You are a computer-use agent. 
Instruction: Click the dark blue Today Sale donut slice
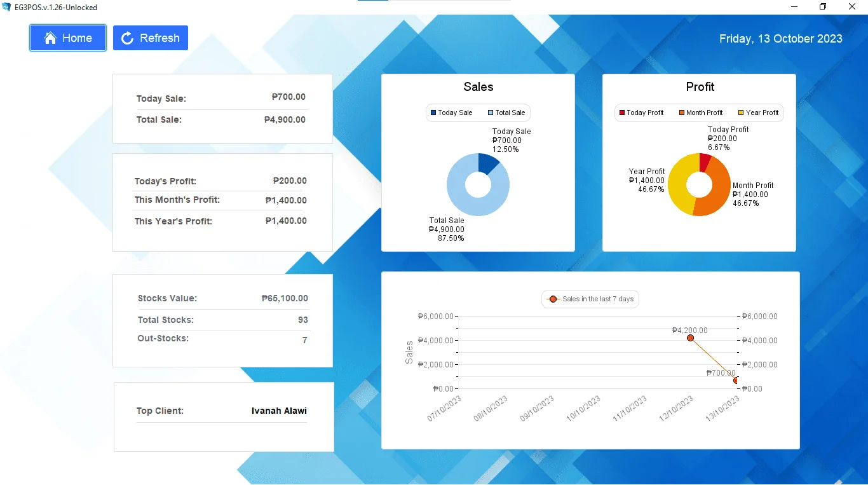point(488,163)
